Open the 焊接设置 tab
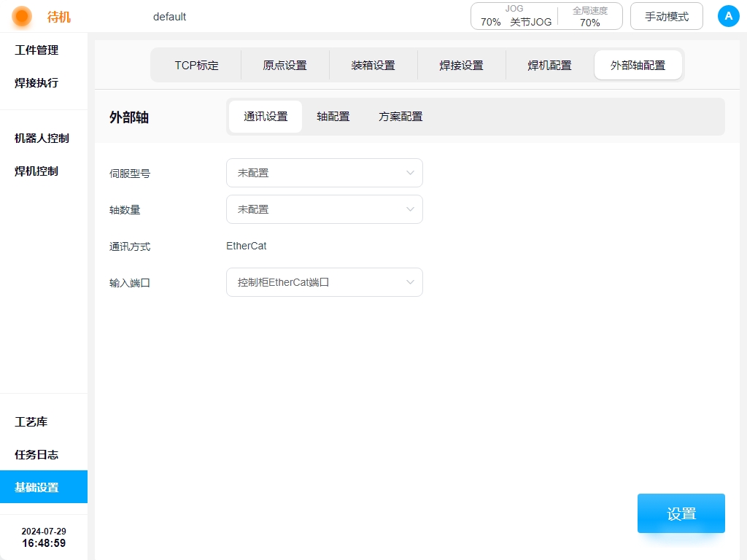This screenshot has height=560, width=747. 461,65
